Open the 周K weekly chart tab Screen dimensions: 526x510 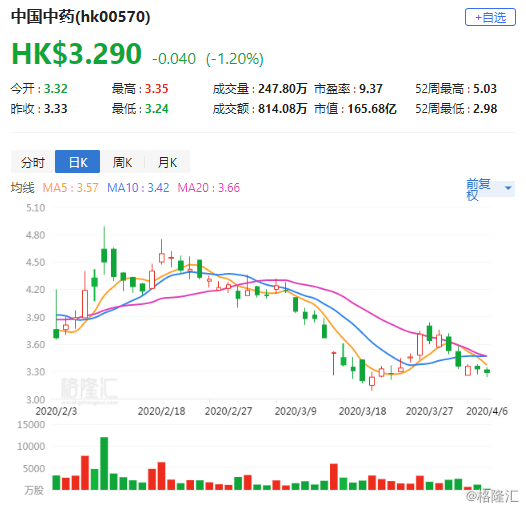coord(122,162)
